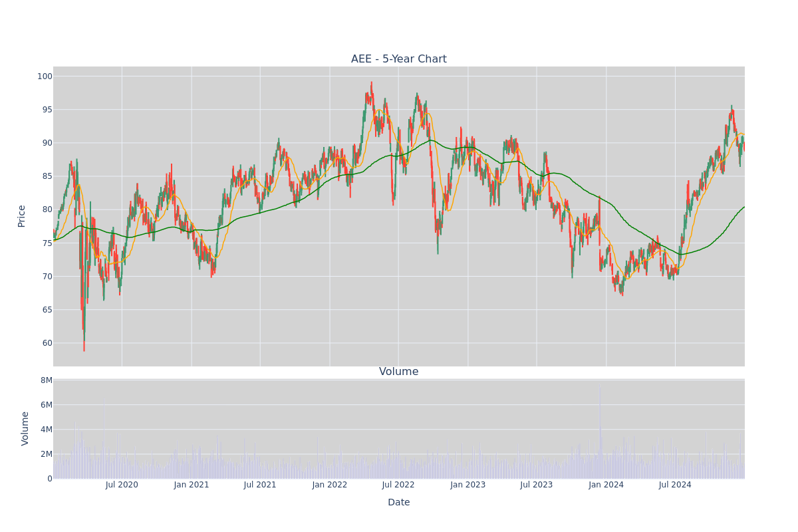
Task: Click the "AEE - 5-Year Chart" title
Action: point(399,59)
